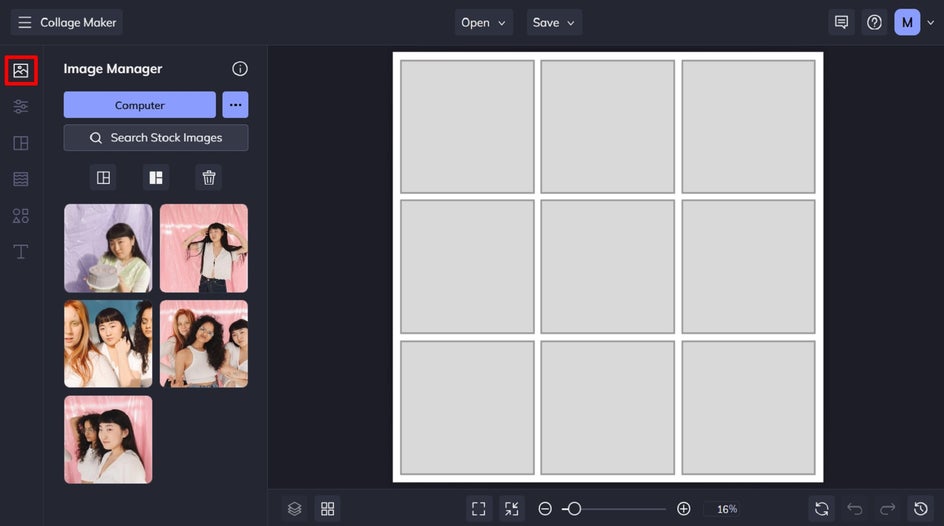Open the Layers panel icon

[x=294, y=509]
